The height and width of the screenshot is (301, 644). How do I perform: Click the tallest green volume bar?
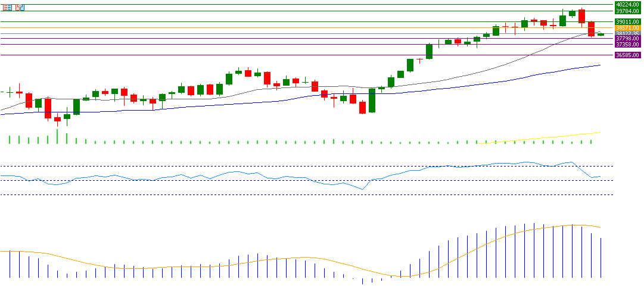pyautogui.click(x=57, y=137)
